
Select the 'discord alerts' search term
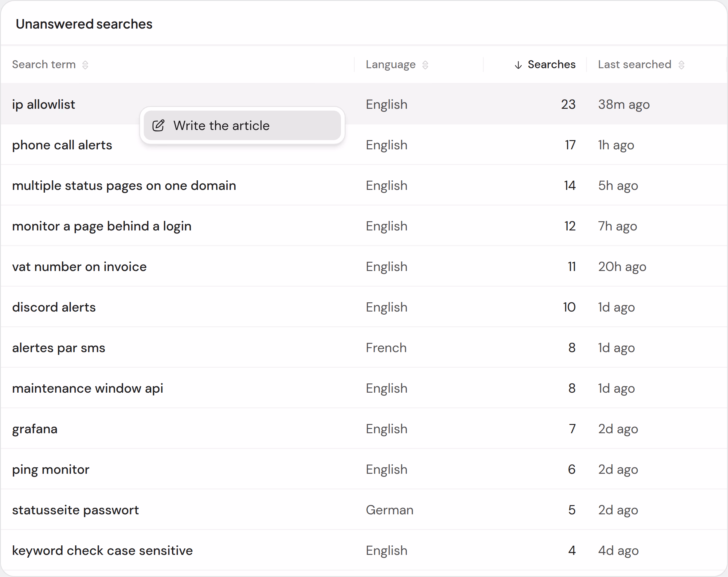tap(54, 307)
